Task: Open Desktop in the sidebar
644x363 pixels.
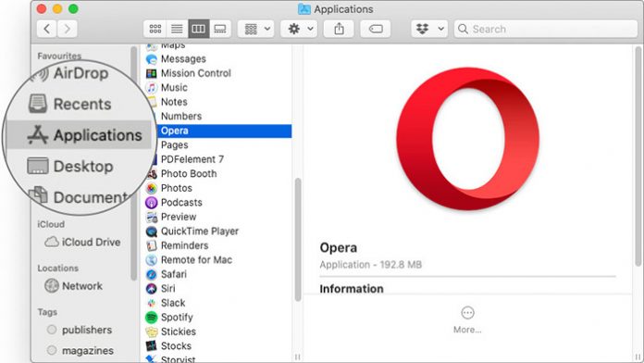Action: (x=69, y=167)
